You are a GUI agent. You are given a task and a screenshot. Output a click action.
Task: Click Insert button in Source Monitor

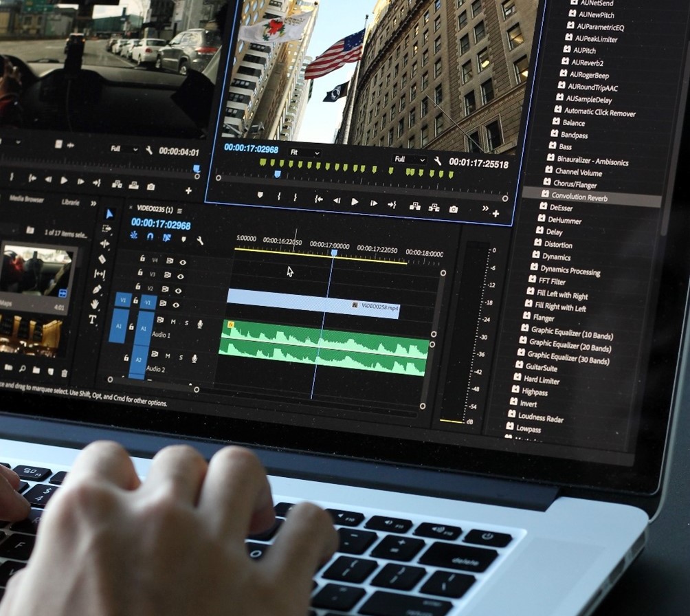117,184
